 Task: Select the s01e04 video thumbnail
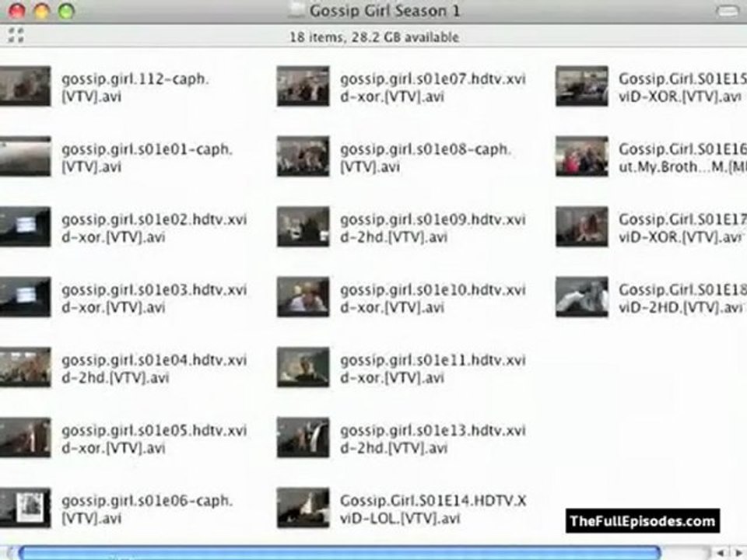click(25, 367)
